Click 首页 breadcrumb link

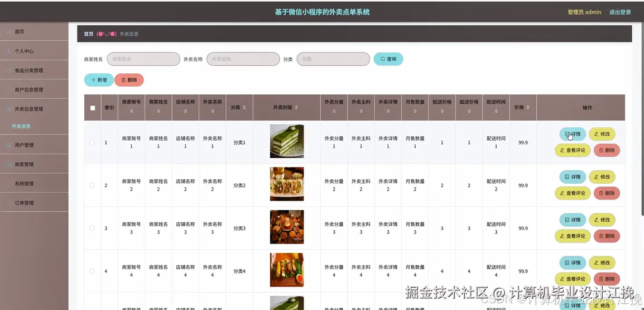[x=89, y=34]
